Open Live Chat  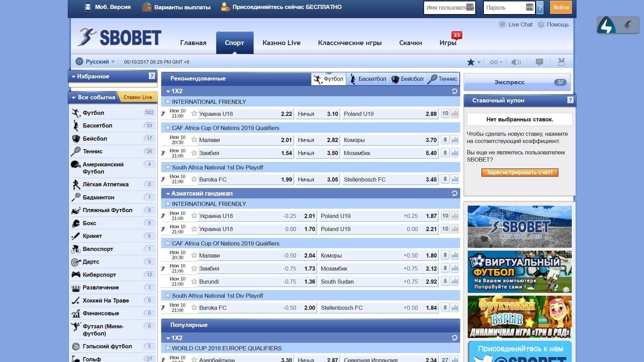click(x=515, y=24)
